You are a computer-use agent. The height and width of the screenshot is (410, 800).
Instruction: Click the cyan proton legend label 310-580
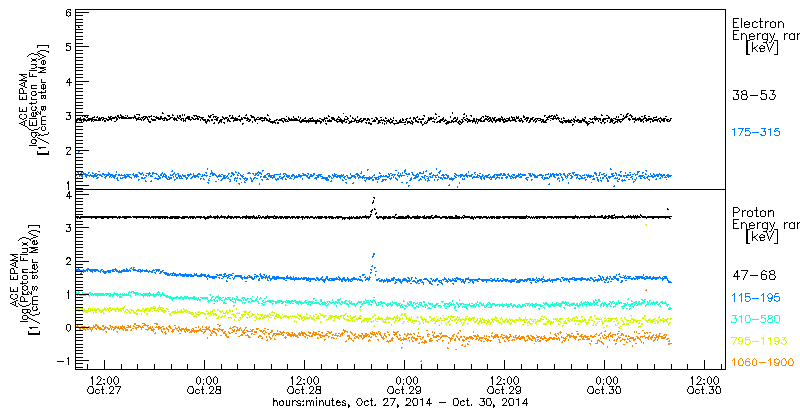point(756,319)
